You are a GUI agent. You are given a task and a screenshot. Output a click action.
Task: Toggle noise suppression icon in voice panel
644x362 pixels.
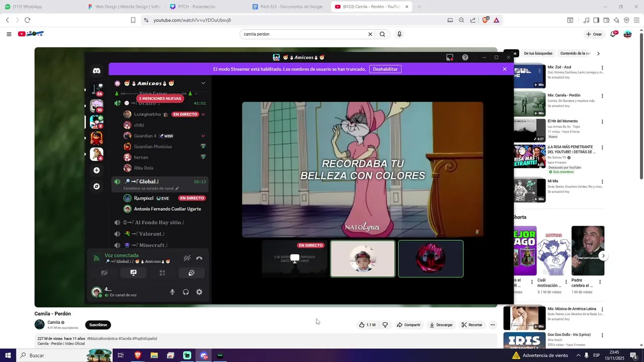coord(187,258)
